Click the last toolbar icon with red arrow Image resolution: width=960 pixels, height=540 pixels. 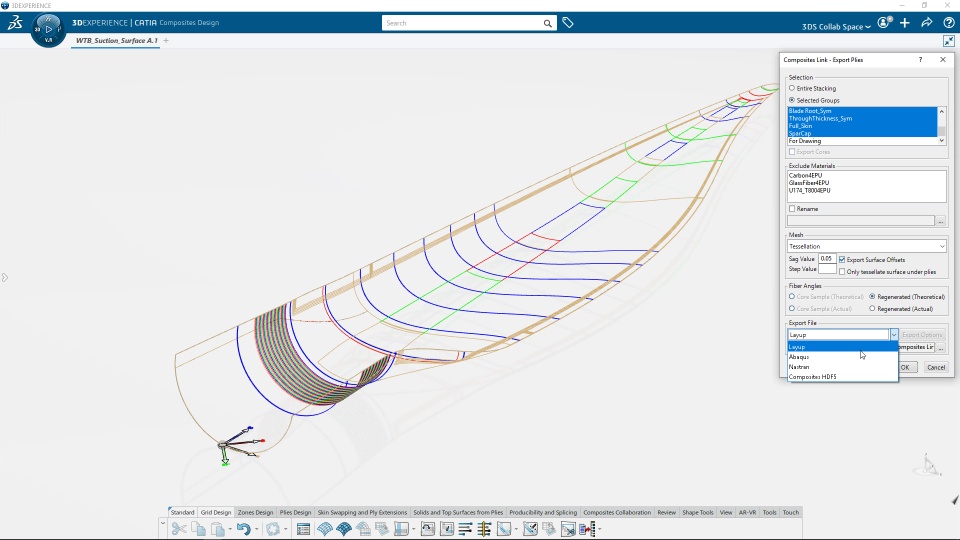[x=587, y=529]
